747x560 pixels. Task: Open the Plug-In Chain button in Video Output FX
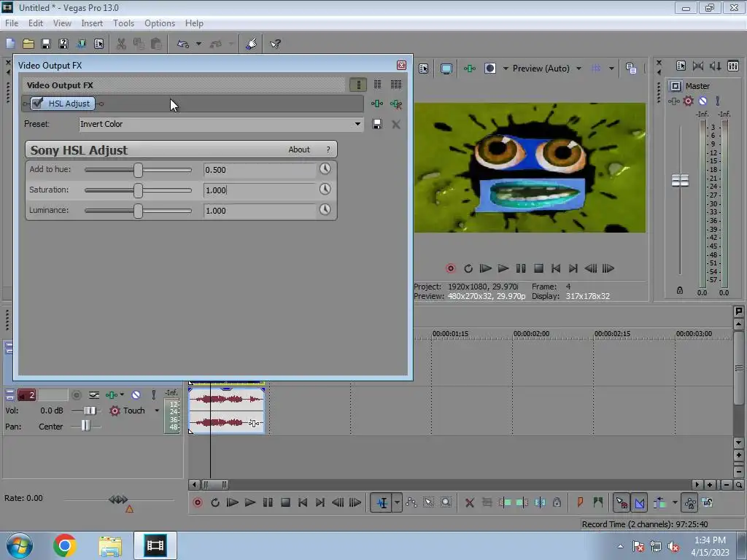[x=377, y=104]
